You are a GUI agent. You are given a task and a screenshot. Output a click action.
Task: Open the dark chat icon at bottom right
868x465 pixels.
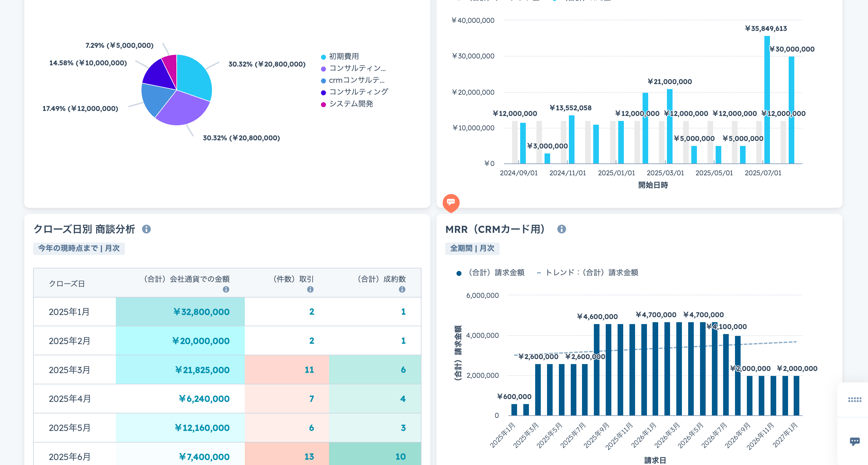click(x=855, y=441)
